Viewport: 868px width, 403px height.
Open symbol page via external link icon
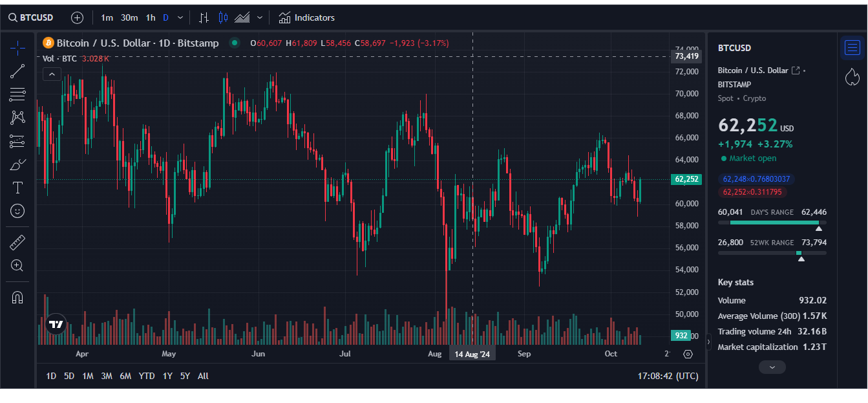click(x=796, y=71)
